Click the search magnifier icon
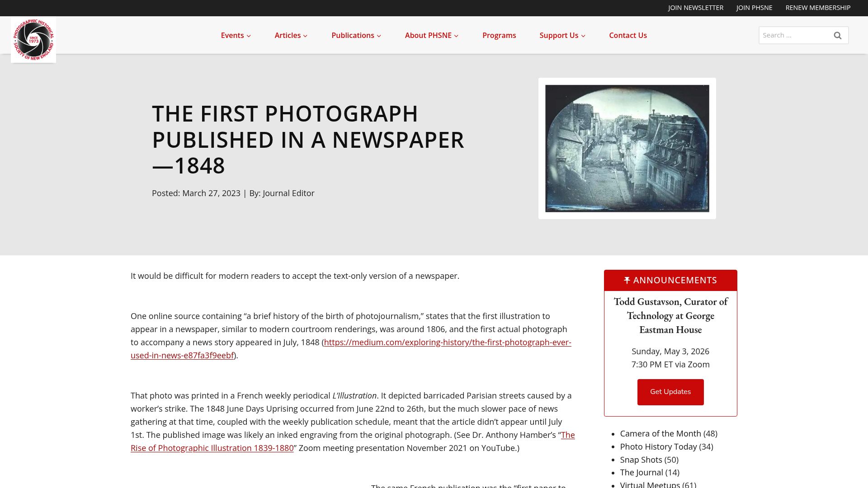This screenshot has width=868, height=488. (837, 35)
